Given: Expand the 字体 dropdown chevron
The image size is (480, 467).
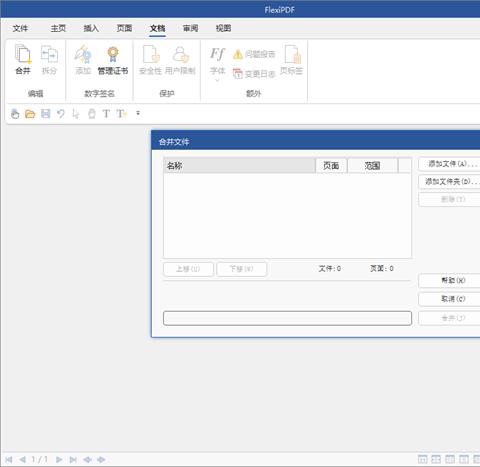Looking at the screenshot, I should (x=217, y=80).
